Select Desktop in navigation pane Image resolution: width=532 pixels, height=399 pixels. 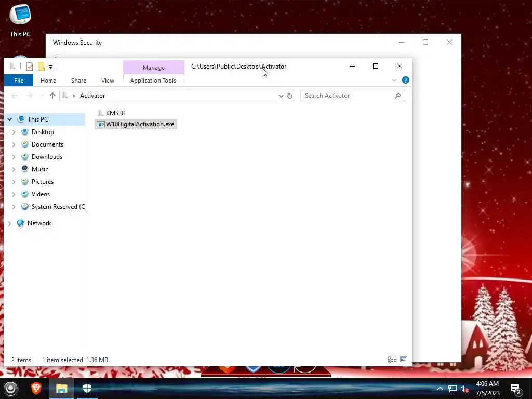tap(43, 132)
